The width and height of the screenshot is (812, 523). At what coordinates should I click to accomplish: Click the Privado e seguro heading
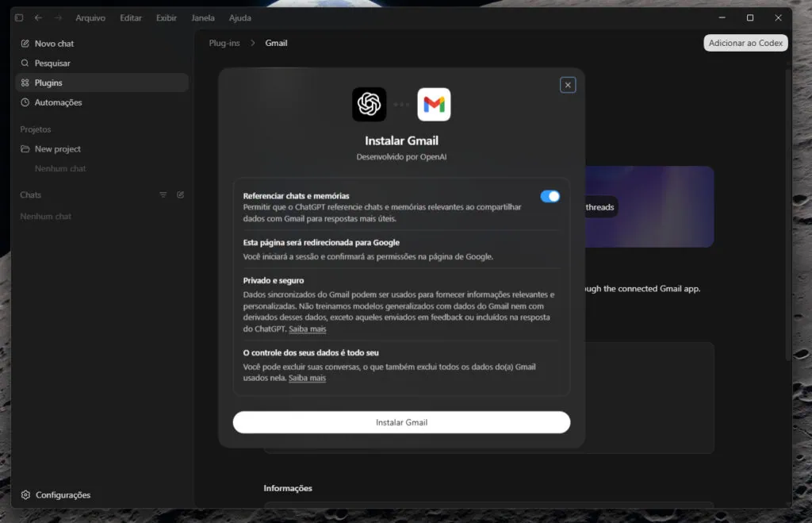274,280
